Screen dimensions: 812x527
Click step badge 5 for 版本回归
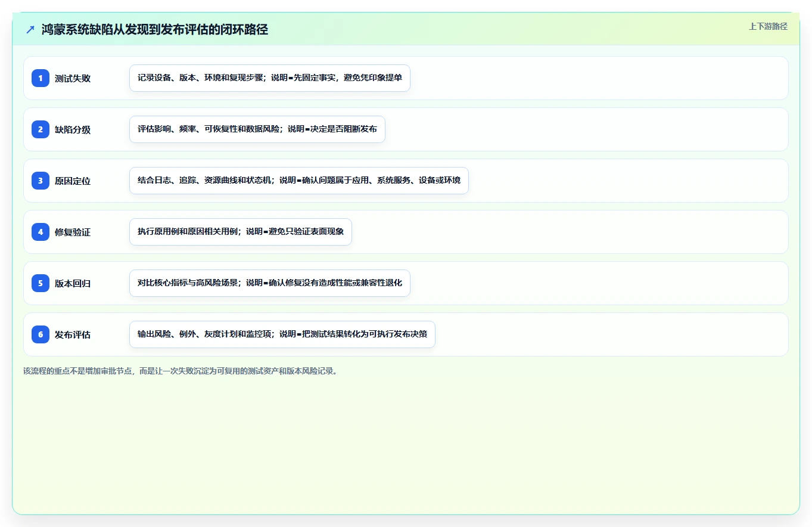(41, 283)
